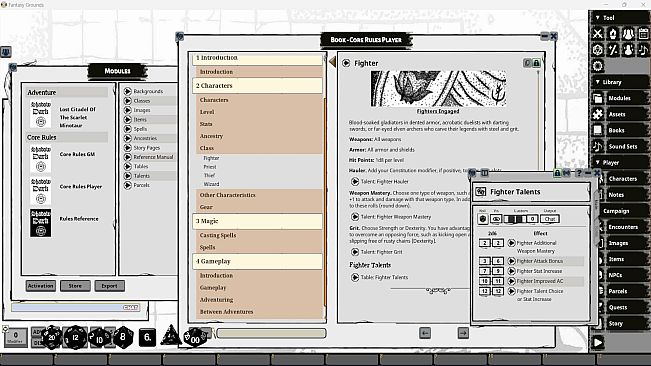
Task: Expand Reference Manual in Modules list
Action: coord(128,157)
